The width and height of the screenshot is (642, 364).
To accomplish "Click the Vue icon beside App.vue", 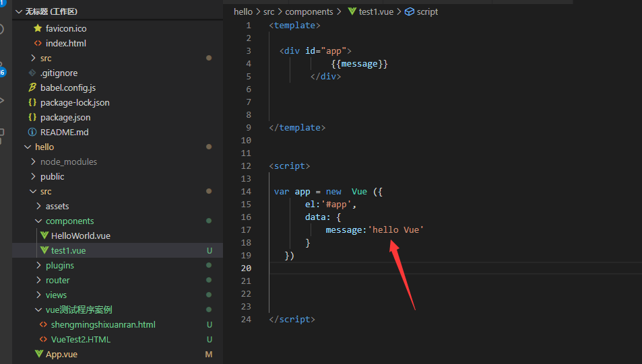I will pyautogui.click(x=39, y=354).
